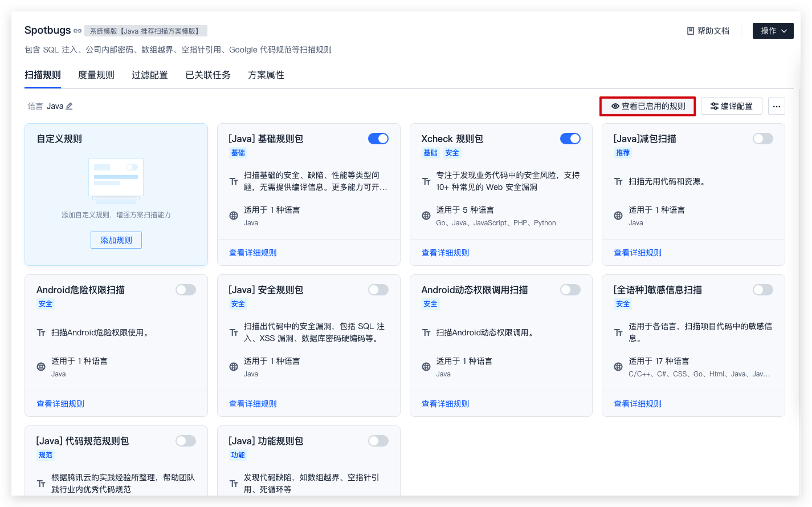Image resolution: width=812 pixels, height=507 pixels.
Task: Click the custom rule illustration thumbnail
Action: point(116,181)
